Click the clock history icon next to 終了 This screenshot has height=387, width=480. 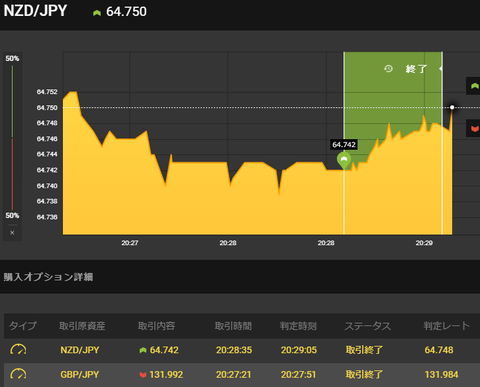pos(388,69)
